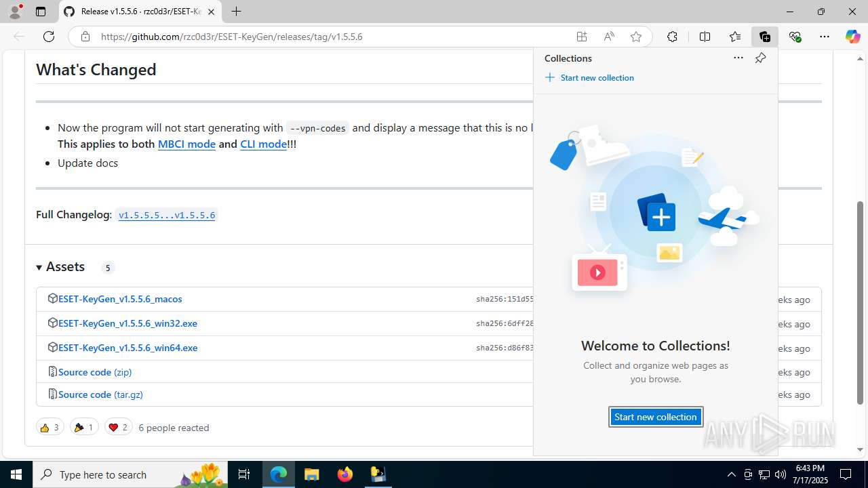The height and width of the screenshot is (488, 868).
Task: Open the app available icon in address bar
Action: coord(582,37)
